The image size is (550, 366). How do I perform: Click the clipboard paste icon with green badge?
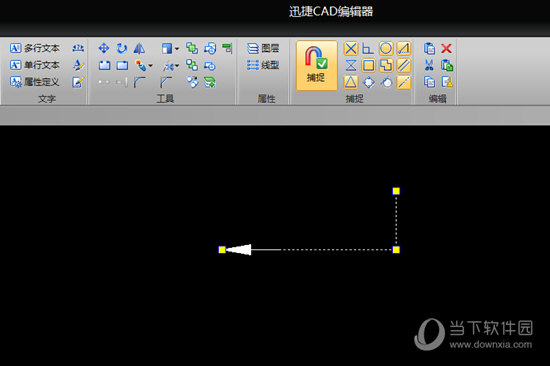(447, 65)
